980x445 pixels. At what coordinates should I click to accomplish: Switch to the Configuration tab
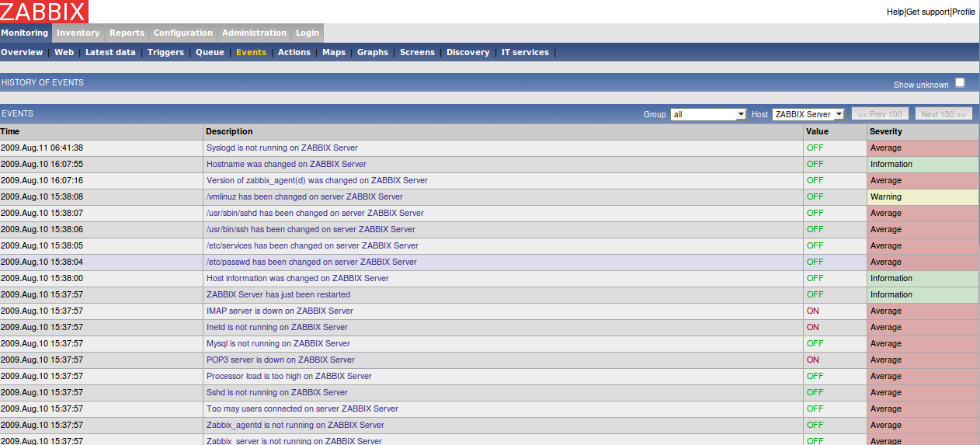pos(182,33)
